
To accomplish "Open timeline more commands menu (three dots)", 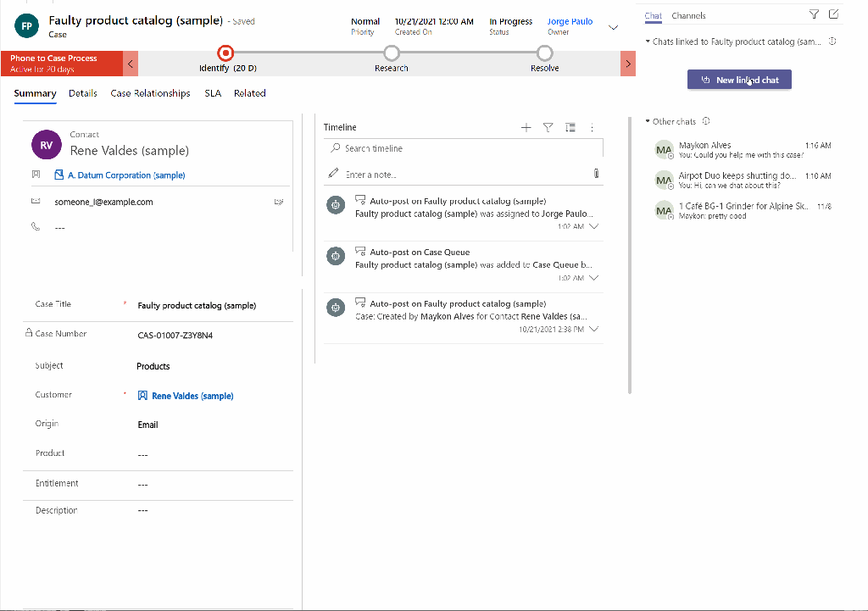I will 592,126.
